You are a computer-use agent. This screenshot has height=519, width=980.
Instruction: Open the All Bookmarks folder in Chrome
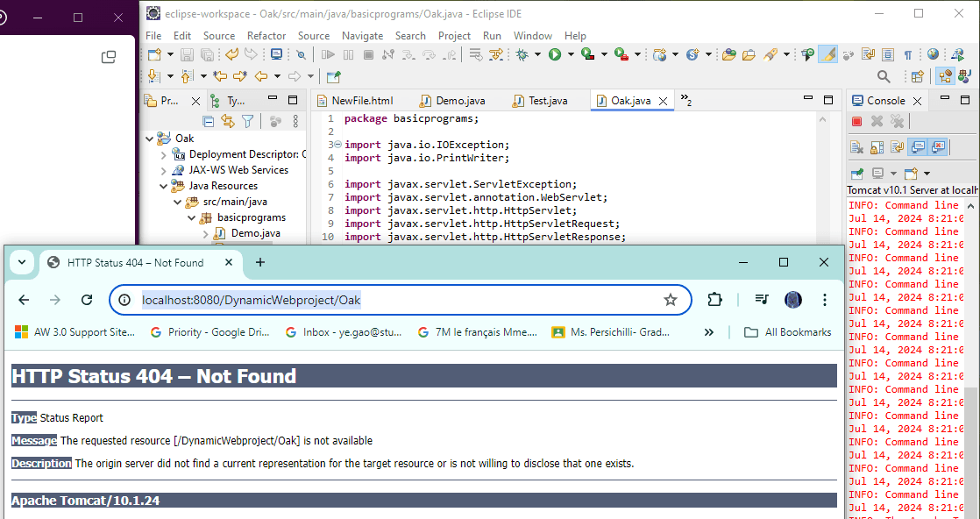tap(786, 332)
